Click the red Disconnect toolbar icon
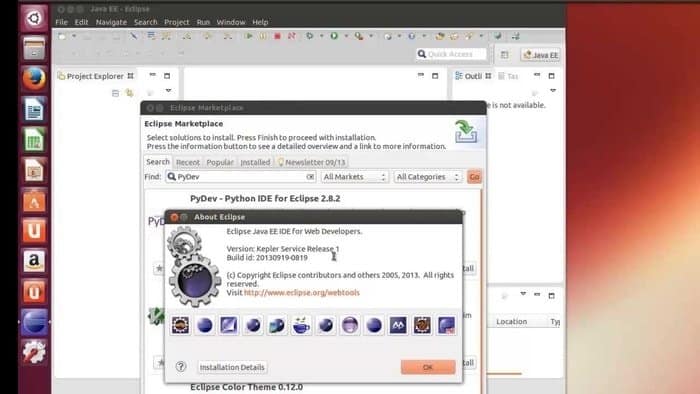Screen dimensions: 700x394 pos(292,36)
